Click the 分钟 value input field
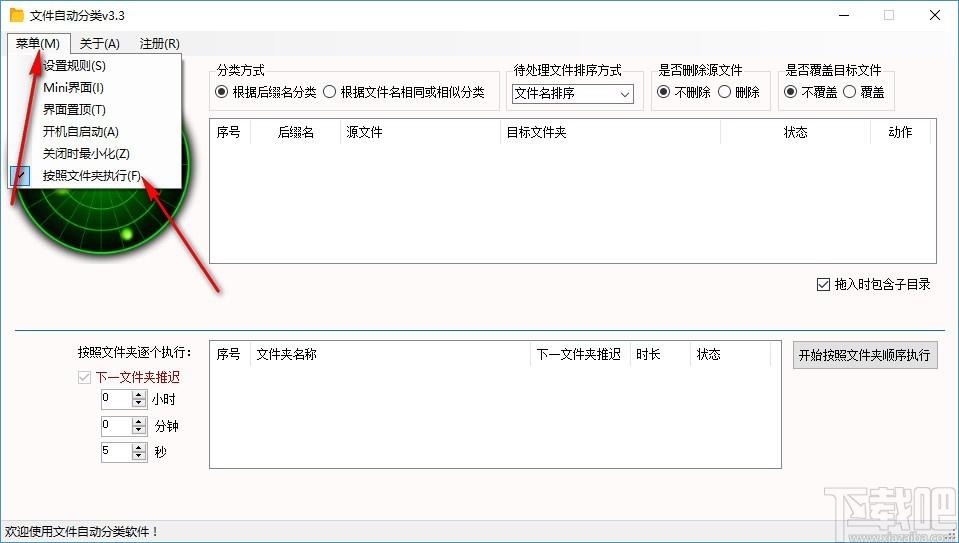The width and height of the screenshot is (959, 543). 117,426
